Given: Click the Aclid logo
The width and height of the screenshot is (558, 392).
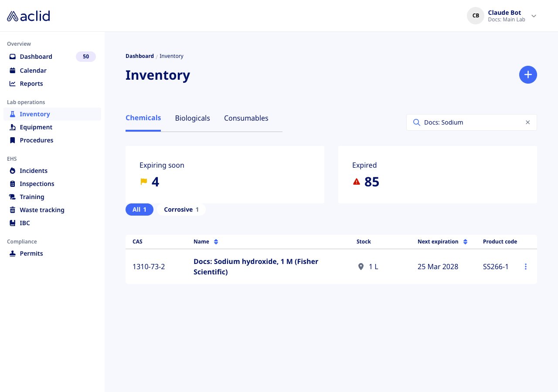Looking at the screenshot, I should tap(28, 16).
